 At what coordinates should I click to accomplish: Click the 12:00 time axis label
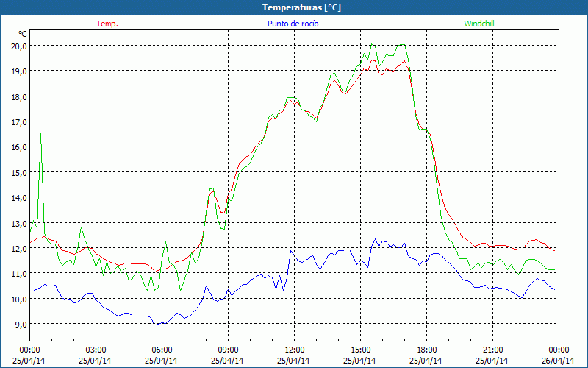pyautogui.click(x=295, y=350)
